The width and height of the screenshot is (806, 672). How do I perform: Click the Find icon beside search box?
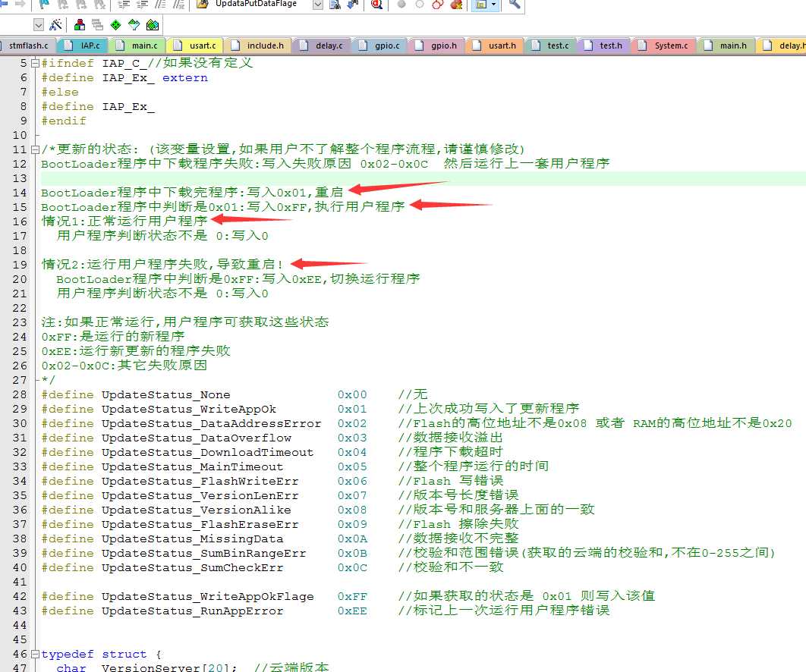click(335, 5)
